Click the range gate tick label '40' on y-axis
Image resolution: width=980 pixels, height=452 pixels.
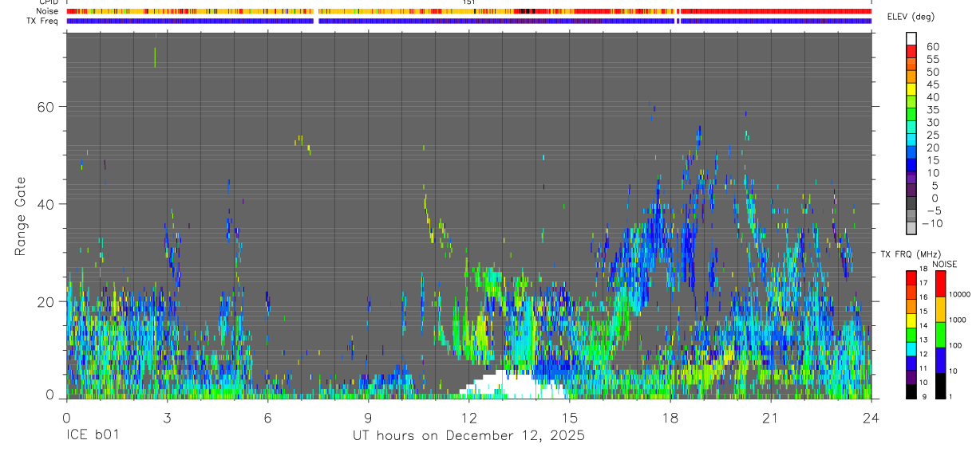click(48, 204)
